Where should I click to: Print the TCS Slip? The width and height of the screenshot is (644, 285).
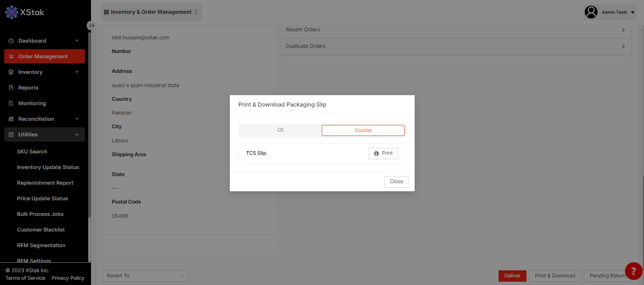coord(383,153)
